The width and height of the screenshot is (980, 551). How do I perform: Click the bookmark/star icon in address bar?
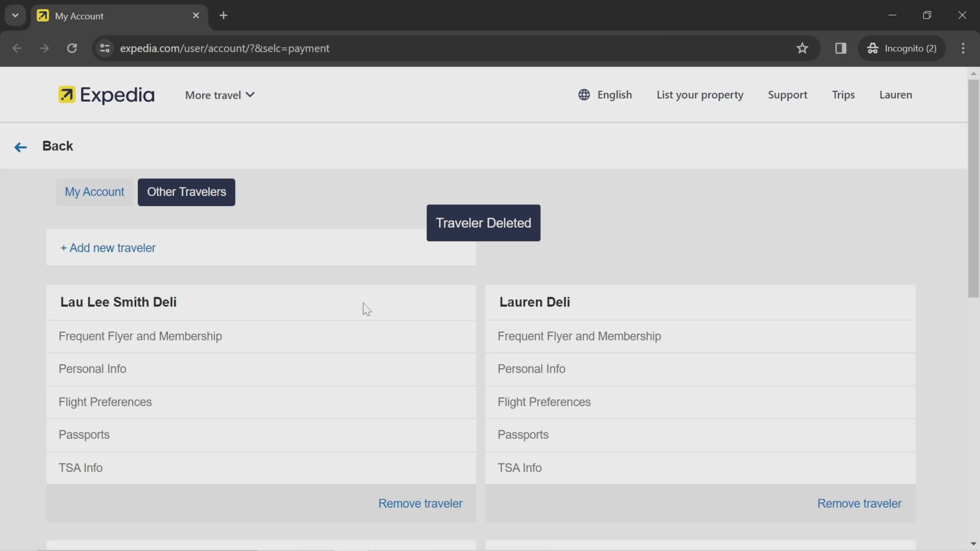click(802, 48)
